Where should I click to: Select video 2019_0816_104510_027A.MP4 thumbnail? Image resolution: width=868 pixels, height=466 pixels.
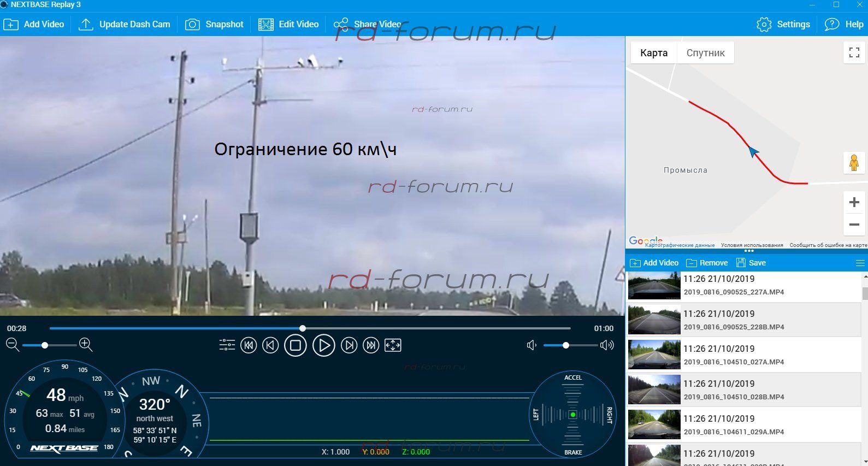tap(654, 355)
